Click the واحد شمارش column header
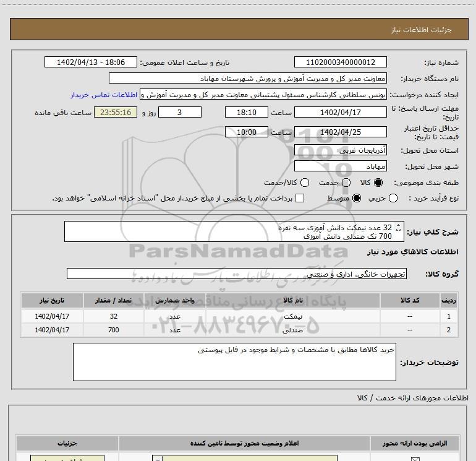 [x=175, y=301]
